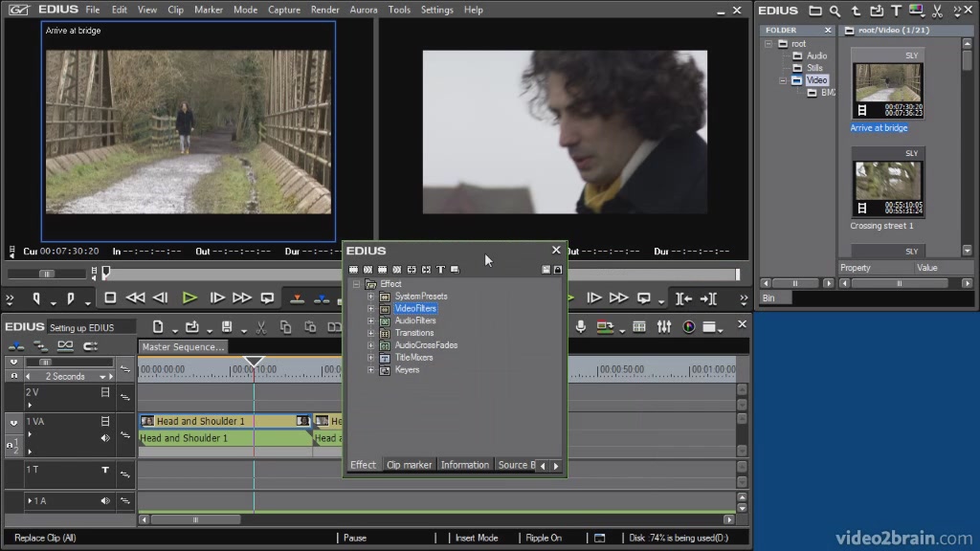The image size is (980, 551).
Task: Create new folder in bin window
Action: pos(815,11)
